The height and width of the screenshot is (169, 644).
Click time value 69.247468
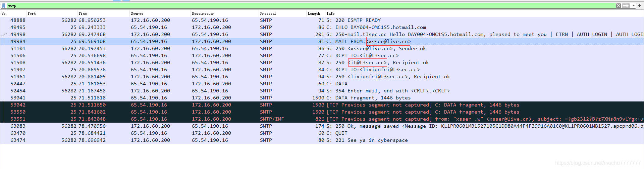click(92, 34)
